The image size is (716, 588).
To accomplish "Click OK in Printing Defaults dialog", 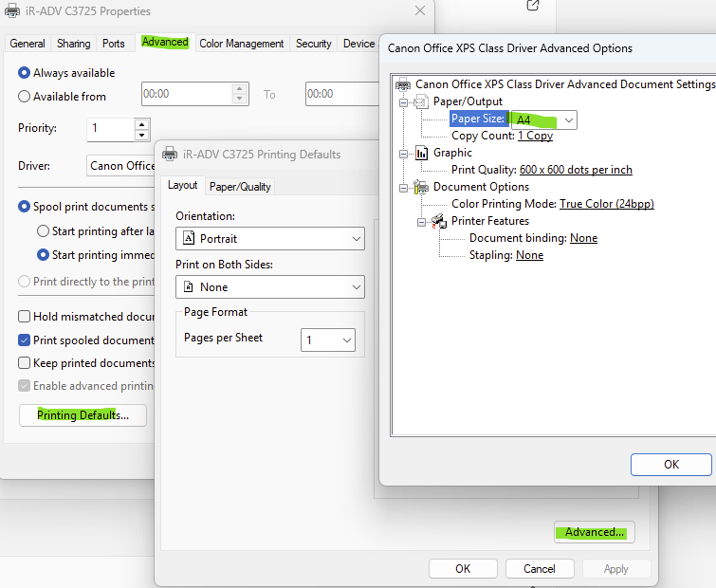I will 463,568.
